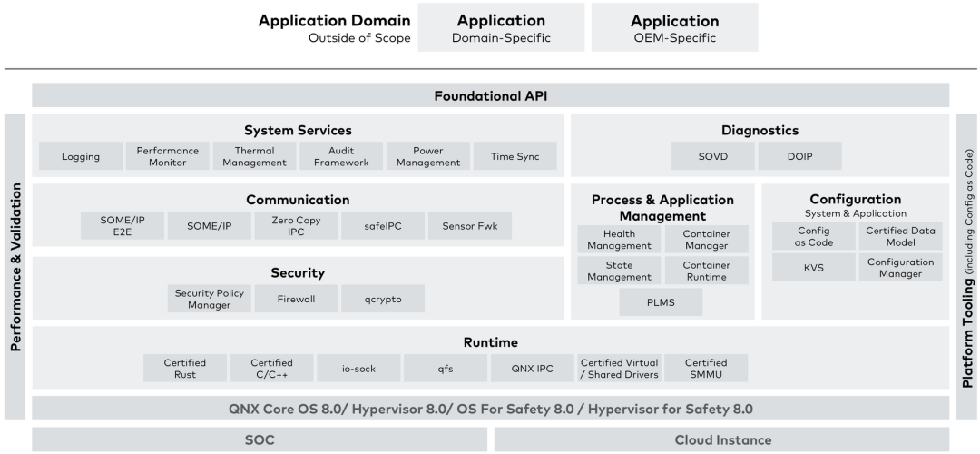The height and width of the screenshot is (454, 980).
Task: Select the Runtime heading
Action: click(491, 342)
